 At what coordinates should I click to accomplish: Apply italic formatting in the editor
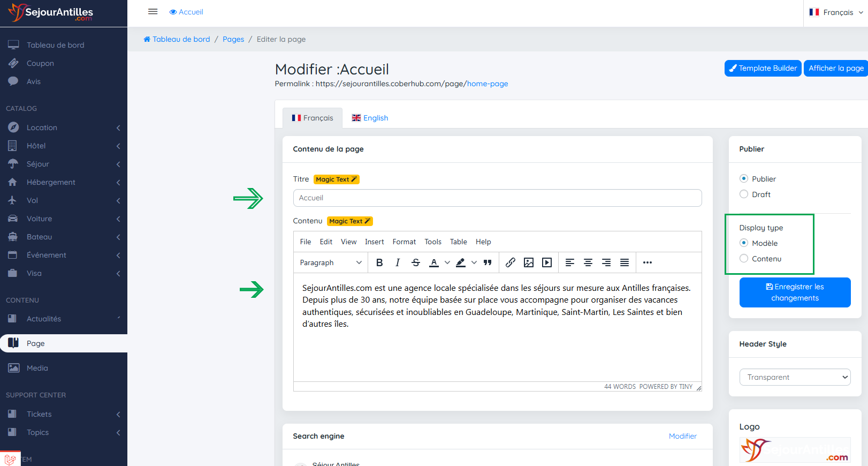[397, 262]
